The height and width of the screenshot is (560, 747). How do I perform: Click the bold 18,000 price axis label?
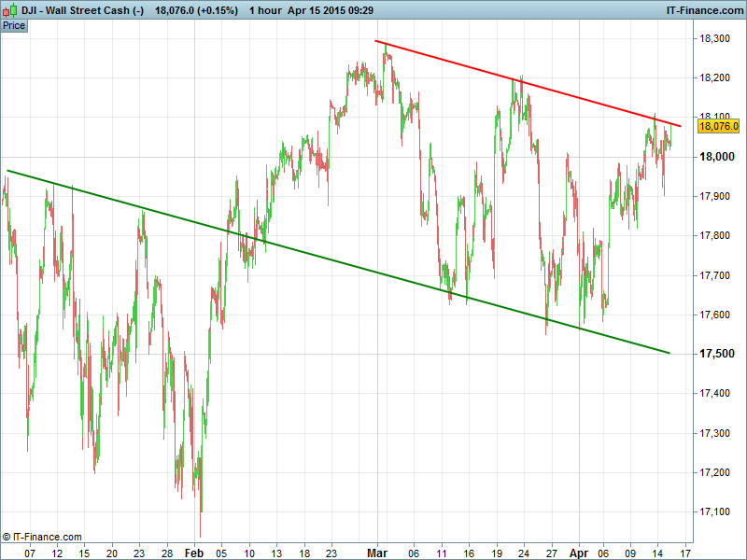(716, 157)
